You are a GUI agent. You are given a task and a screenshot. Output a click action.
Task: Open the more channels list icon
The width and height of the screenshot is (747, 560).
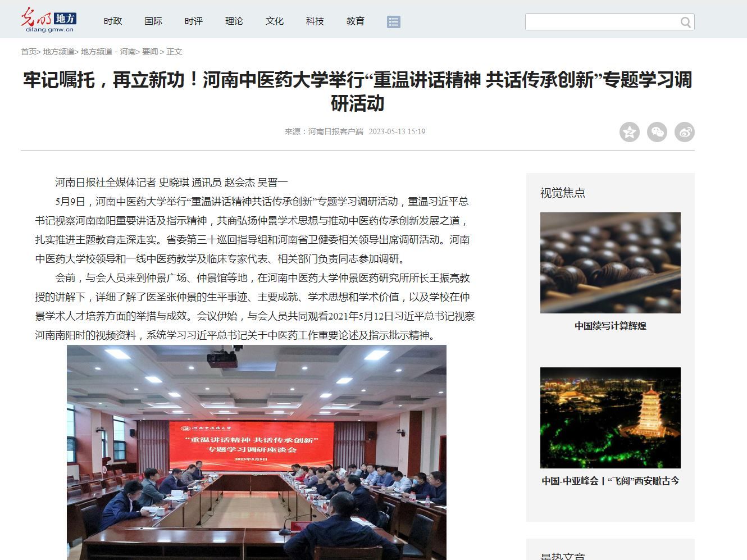[x=394, y=22]
